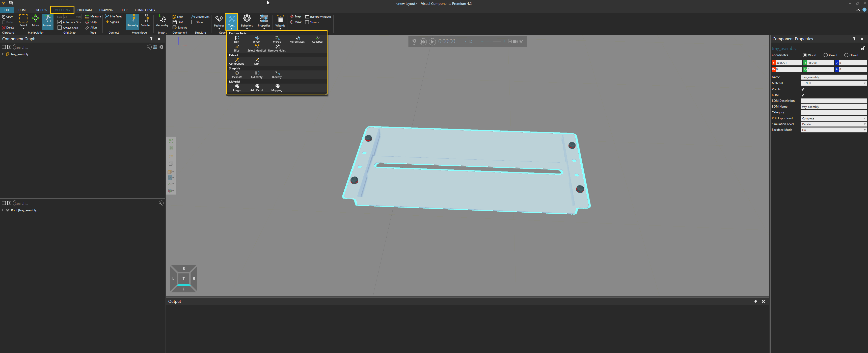Click the Save As component button
The image size is (868, 353).
(x=180, y=27)
